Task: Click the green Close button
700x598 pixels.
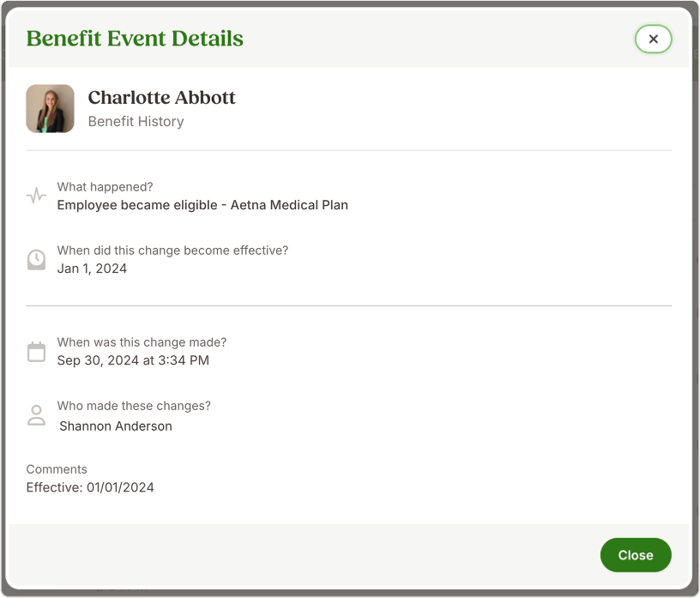Action: pyautogui.click(x=636, y=555)
